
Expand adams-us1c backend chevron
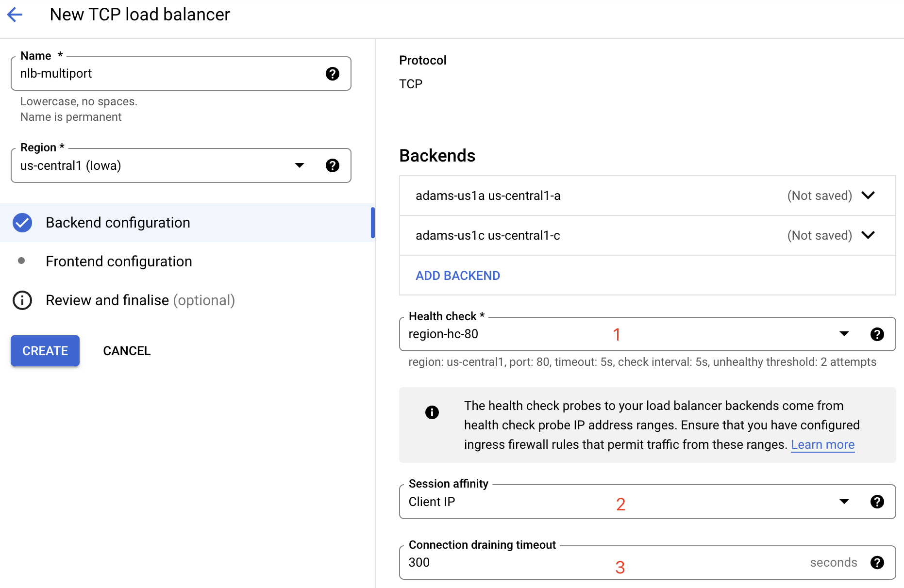pos(868,235)
